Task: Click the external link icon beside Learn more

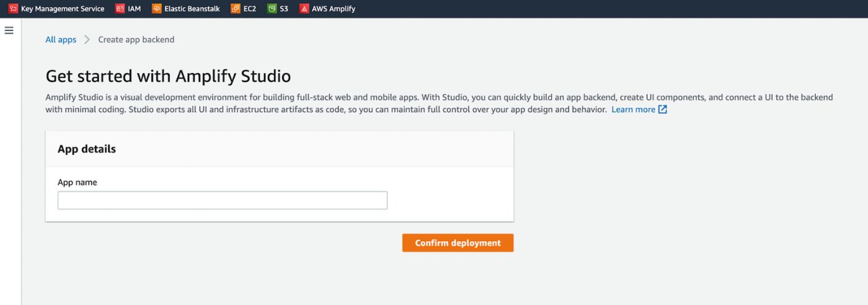Action: [x=662, y=110]
